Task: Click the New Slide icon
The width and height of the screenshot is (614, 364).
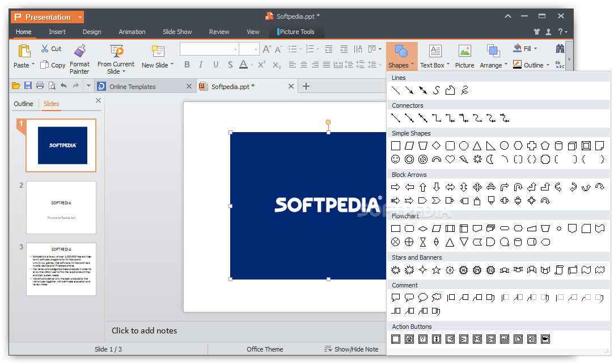Action: 158,51
